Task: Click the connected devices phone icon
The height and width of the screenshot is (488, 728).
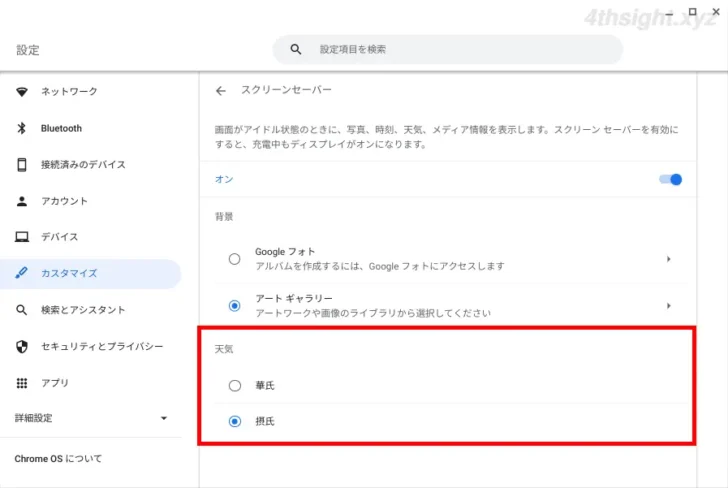Action: point(22,164)
